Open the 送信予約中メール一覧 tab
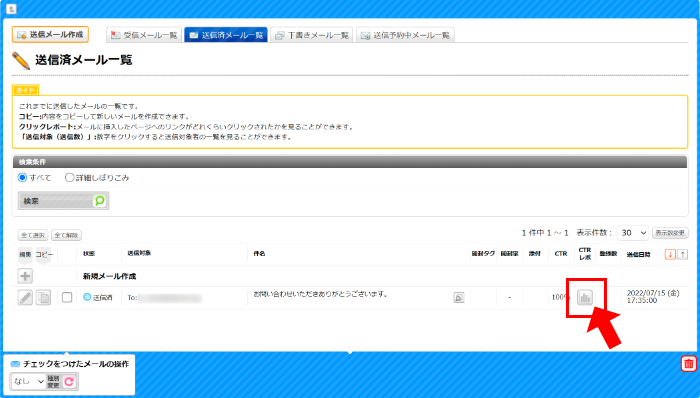 pos(405,35)
